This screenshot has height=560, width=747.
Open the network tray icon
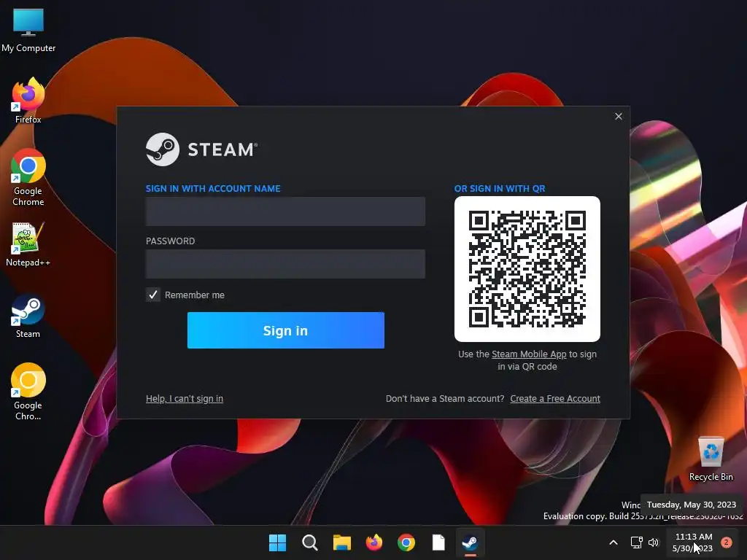pyautogui.click(x=636, y=542)
